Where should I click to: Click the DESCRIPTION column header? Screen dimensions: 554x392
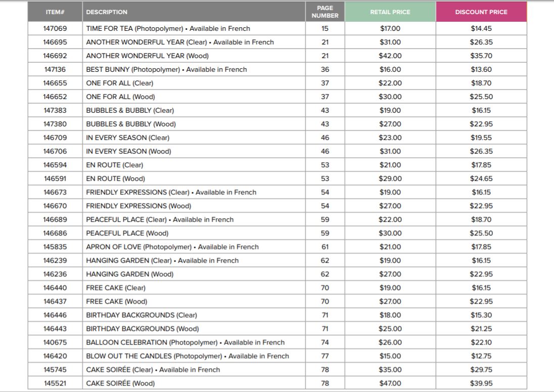[107, 12]
